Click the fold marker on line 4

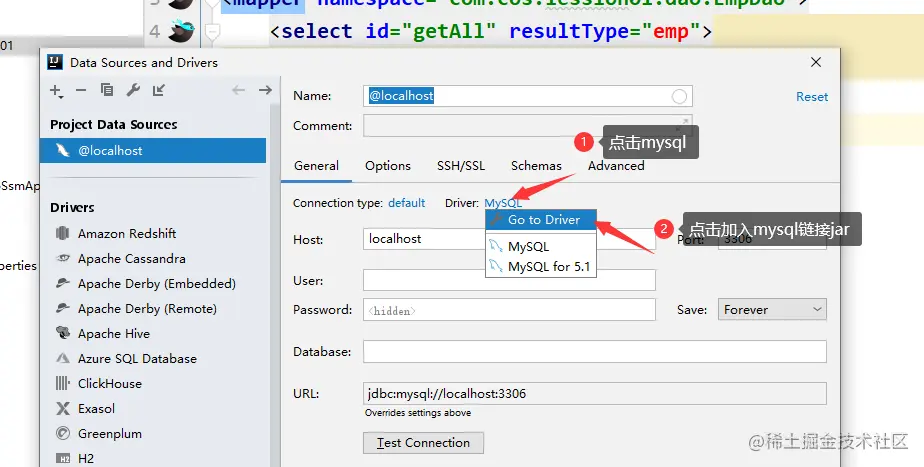tap(212, 31)
